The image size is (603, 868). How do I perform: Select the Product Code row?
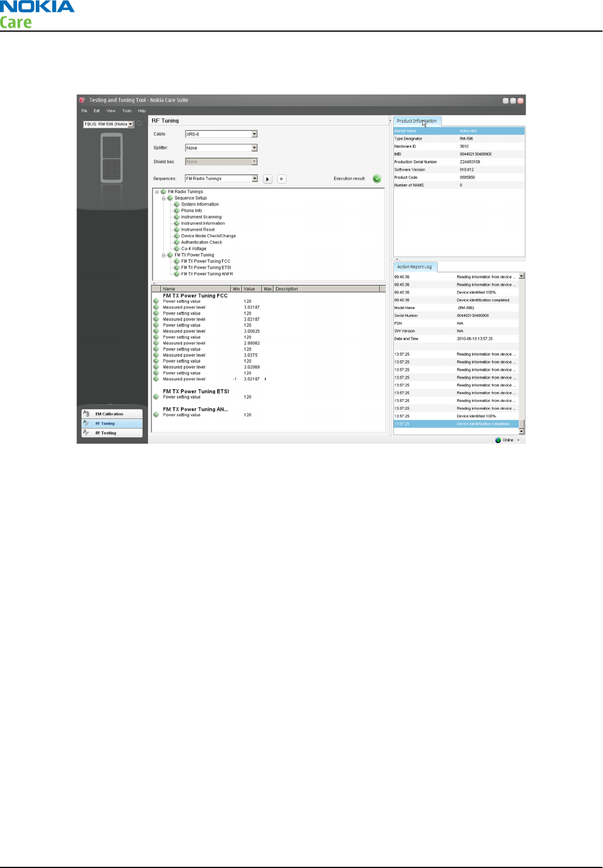pos(459,177)
